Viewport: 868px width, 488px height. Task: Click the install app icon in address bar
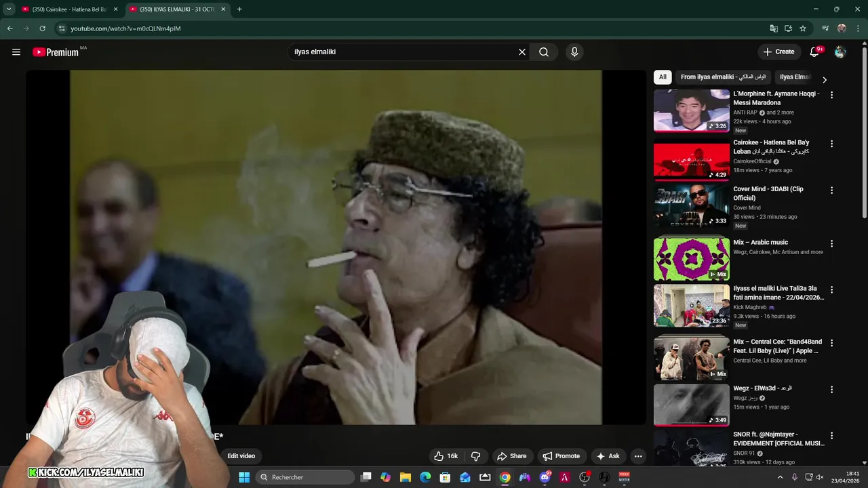coord(788,28)
